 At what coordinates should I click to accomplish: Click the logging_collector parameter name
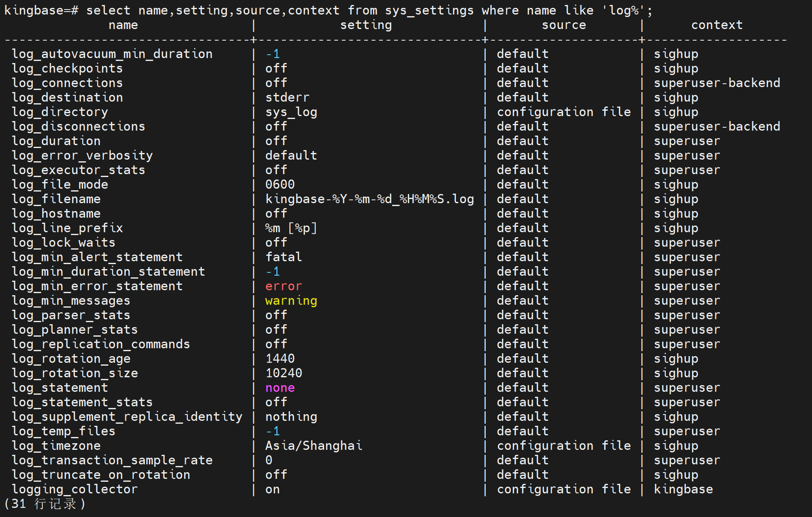coord(75,490)
